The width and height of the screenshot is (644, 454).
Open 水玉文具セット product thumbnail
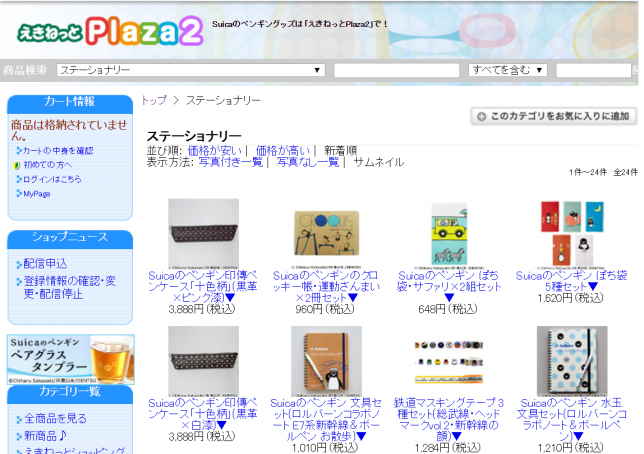(x=572, y=362)
